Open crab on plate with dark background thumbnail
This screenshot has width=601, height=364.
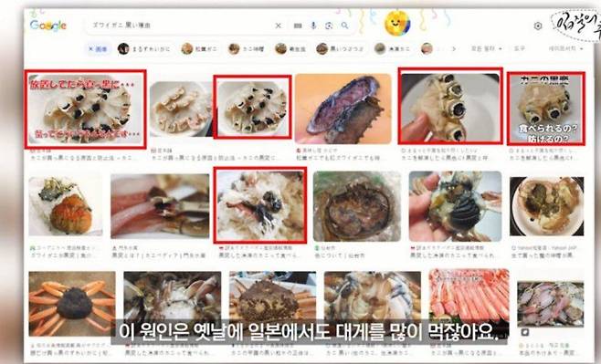tap(547, 206)
